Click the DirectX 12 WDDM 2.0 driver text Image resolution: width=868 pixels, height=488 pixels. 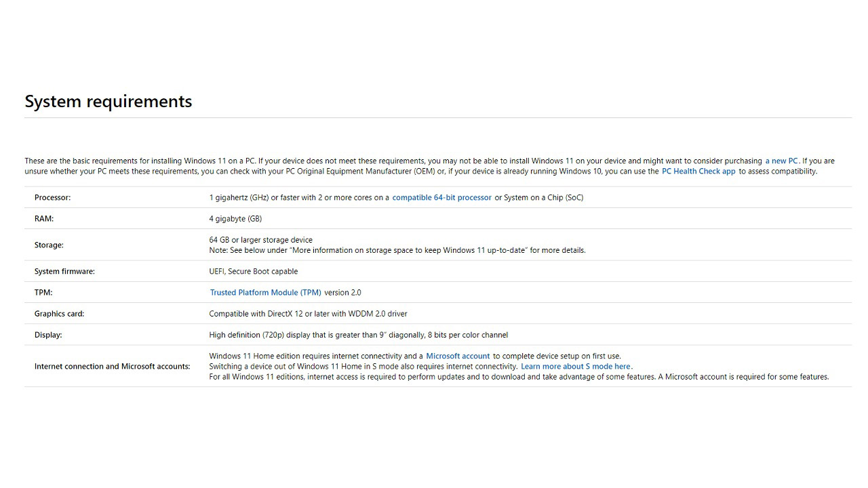(x=308, y=314)
